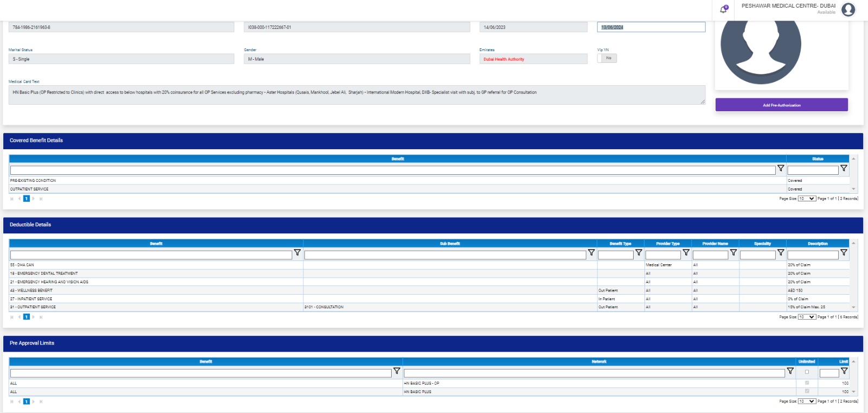Click filter icon for Covered Benefit Status column

point(844,169)
